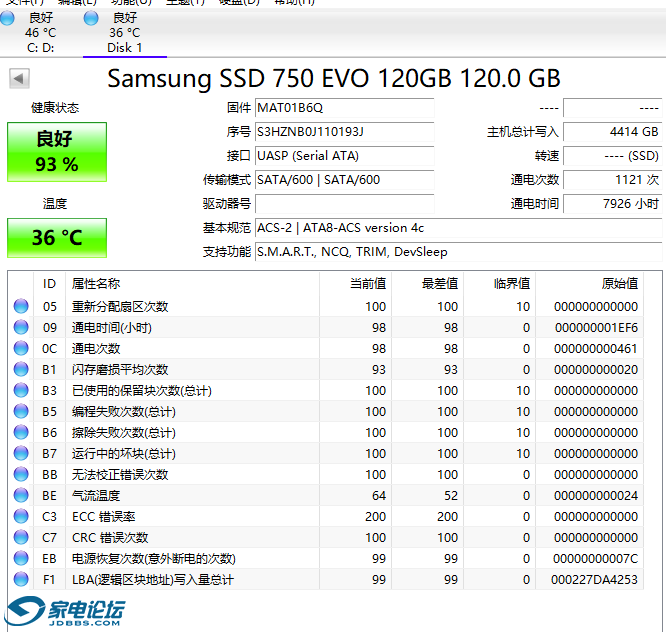Select the row CRC 错误次数
The image size is (666, 632).
coord(326,538)
